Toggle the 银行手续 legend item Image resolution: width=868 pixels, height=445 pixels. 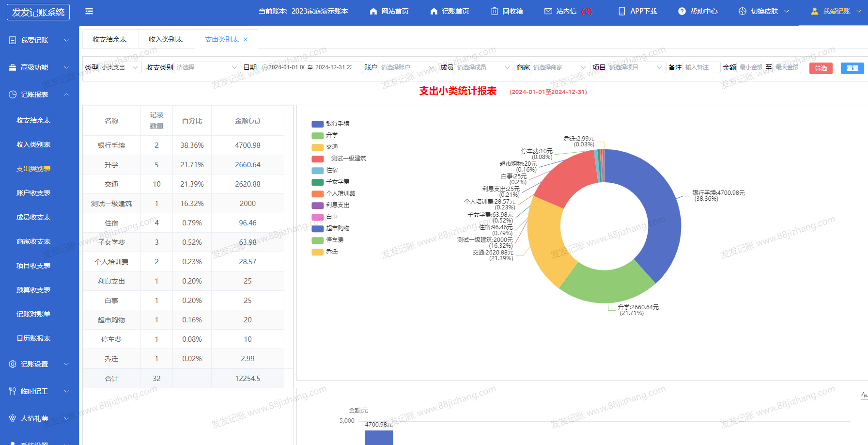[330, 124]
